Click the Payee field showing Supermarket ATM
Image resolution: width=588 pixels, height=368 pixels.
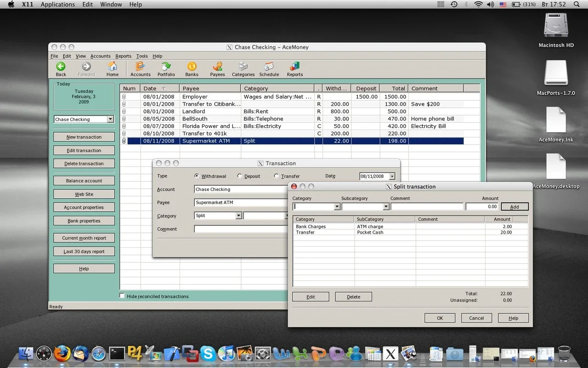(242, 202)
